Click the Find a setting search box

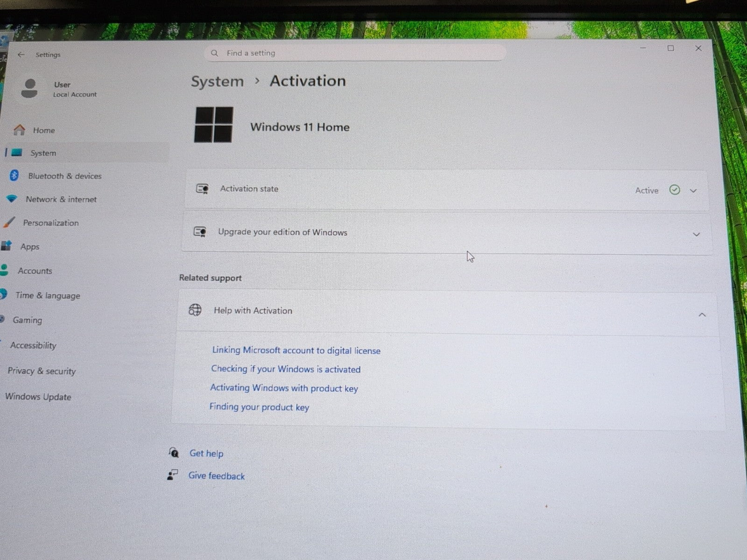(355, 53)
